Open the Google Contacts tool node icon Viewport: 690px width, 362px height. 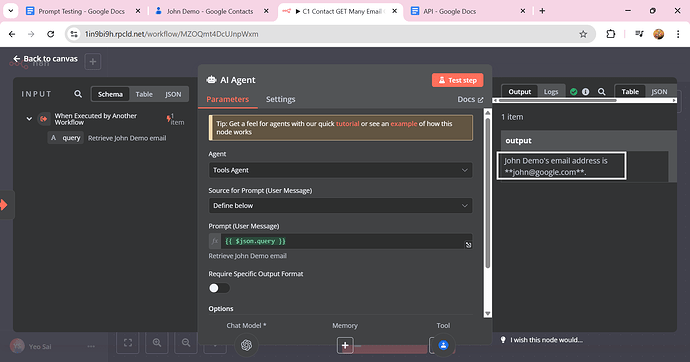(443, 345)
